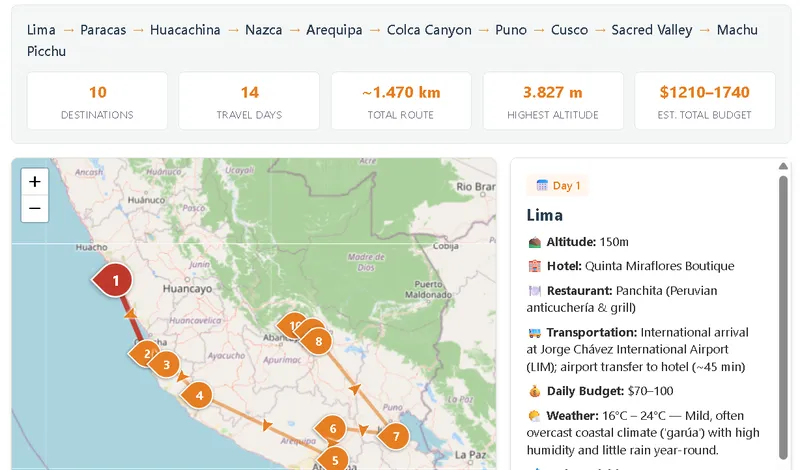The image size is (800, 470).
Task: Click the Altitude 150m value
Action: click(x=614, y=242)
